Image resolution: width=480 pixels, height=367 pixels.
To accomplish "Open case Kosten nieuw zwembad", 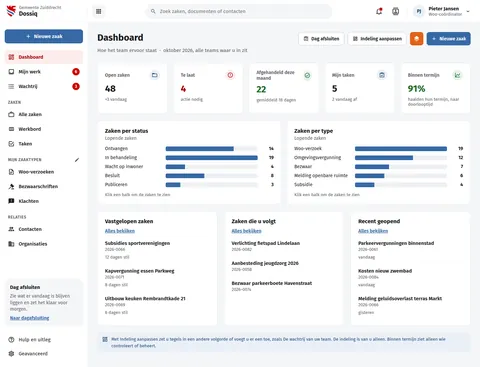I will click(x=385, y=271).
